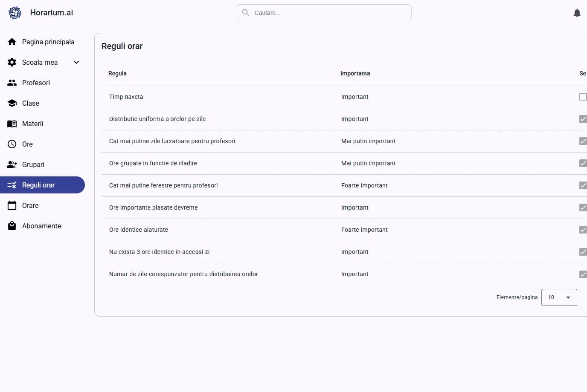Toggle checkbox for Ore identice alaturate
This screenshot has height=392, width=587.
583,230
